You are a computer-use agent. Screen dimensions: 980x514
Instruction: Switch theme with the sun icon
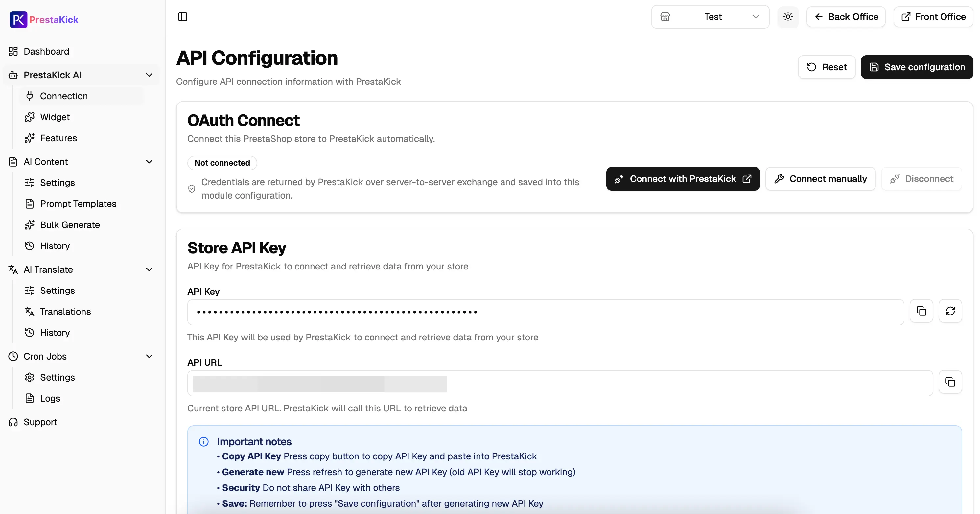click(788, 17)
